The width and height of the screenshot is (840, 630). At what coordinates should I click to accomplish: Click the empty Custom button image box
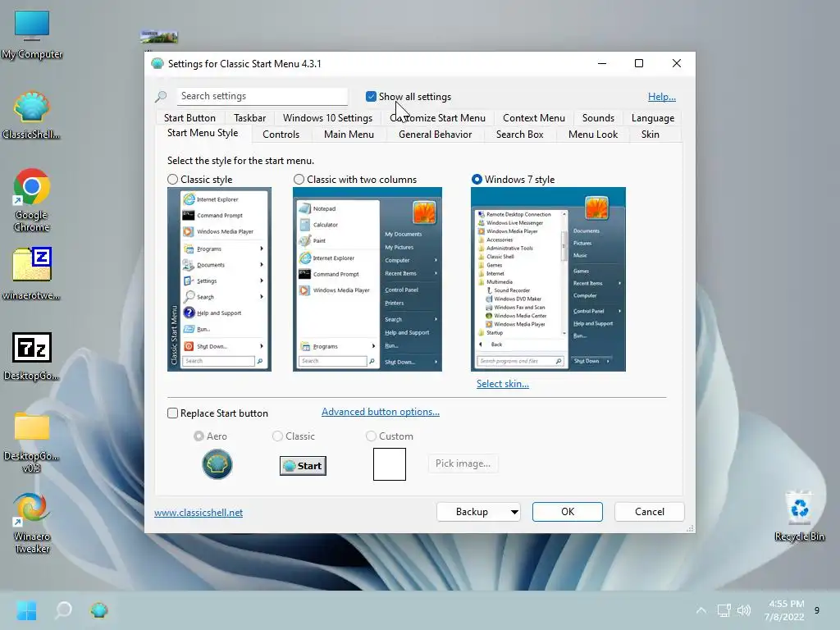[x=390, y=464]
